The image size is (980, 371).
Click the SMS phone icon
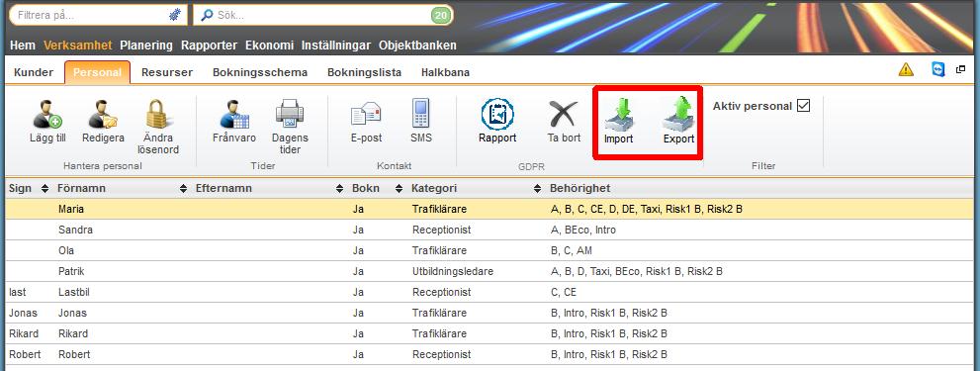pos(420,114)
